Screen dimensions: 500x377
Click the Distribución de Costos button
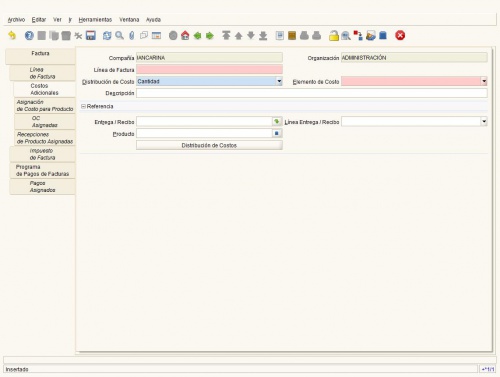209,145
